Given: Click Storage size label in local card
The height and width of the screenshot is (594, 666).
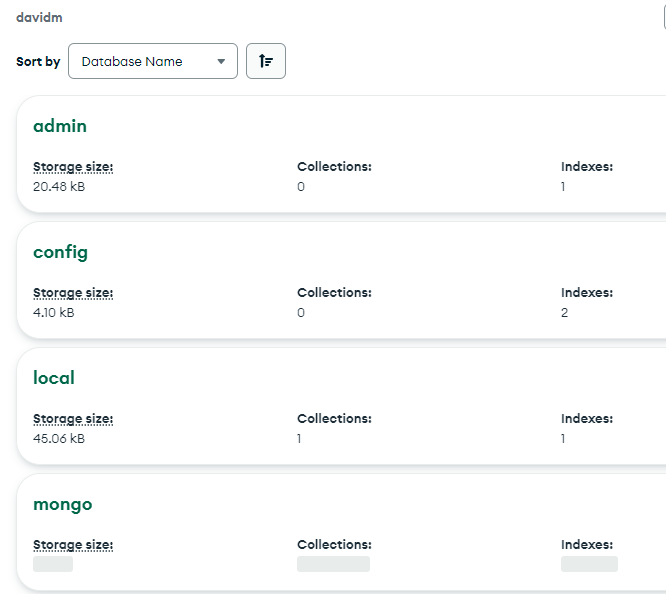Looking at the screenshot, I should coord(73,419).
